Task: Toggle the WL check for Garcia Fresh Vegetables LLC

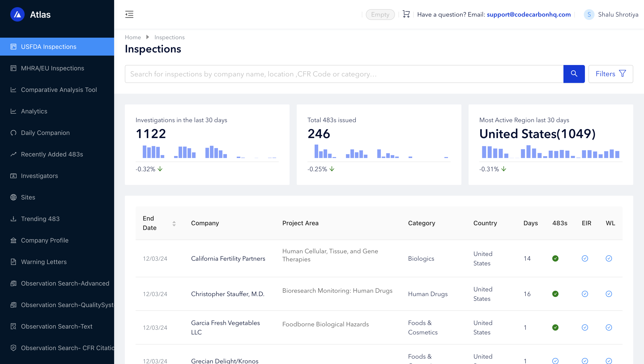Action: point(609,327)
